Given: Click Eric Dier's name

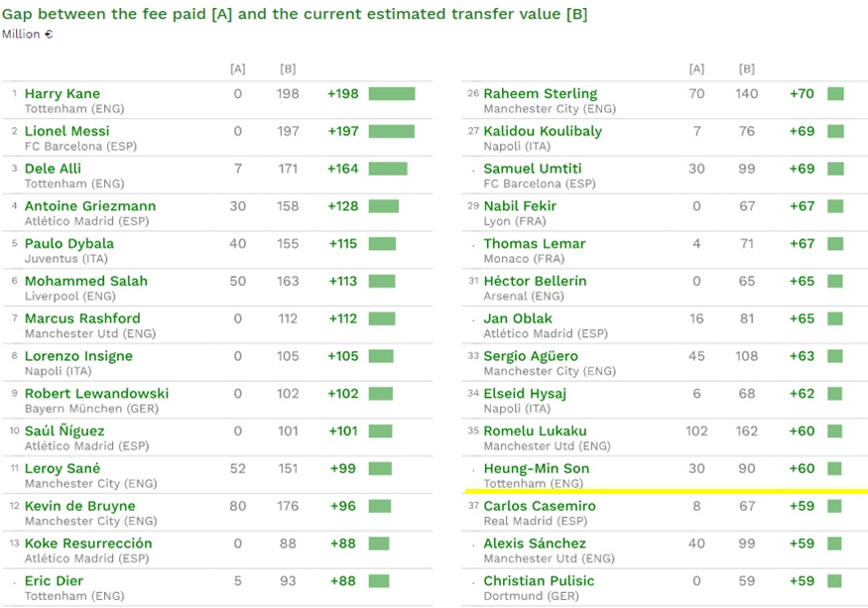Looking at the screenshot, I should coord(54,581).
